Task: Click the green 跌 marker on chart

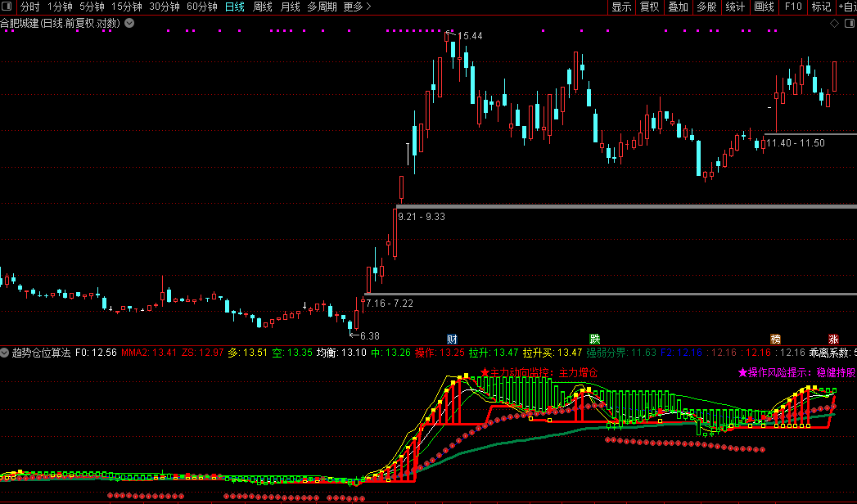Action: (x=594, y=339)
